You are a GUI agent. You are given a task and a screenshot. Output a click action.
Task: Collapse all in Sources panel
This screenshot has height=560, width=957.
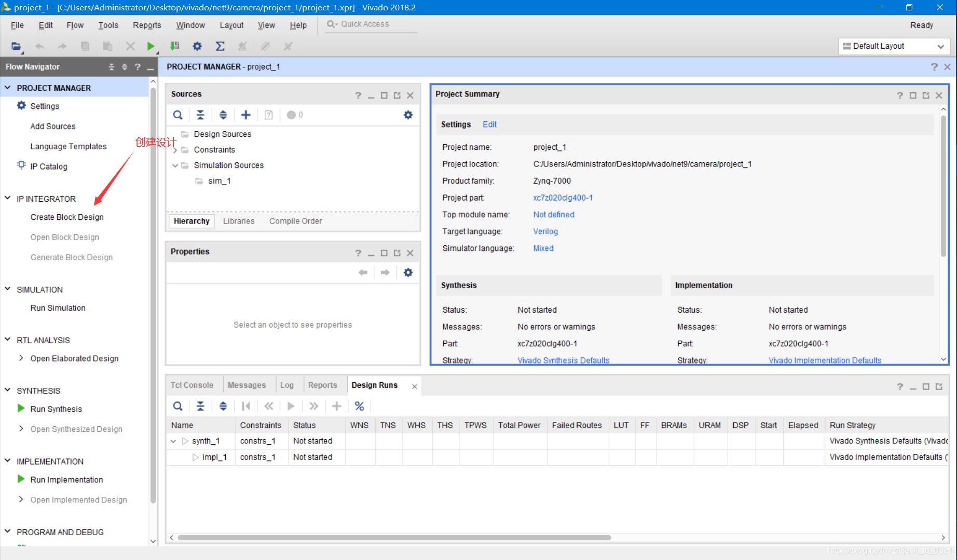tap(200, 115)
